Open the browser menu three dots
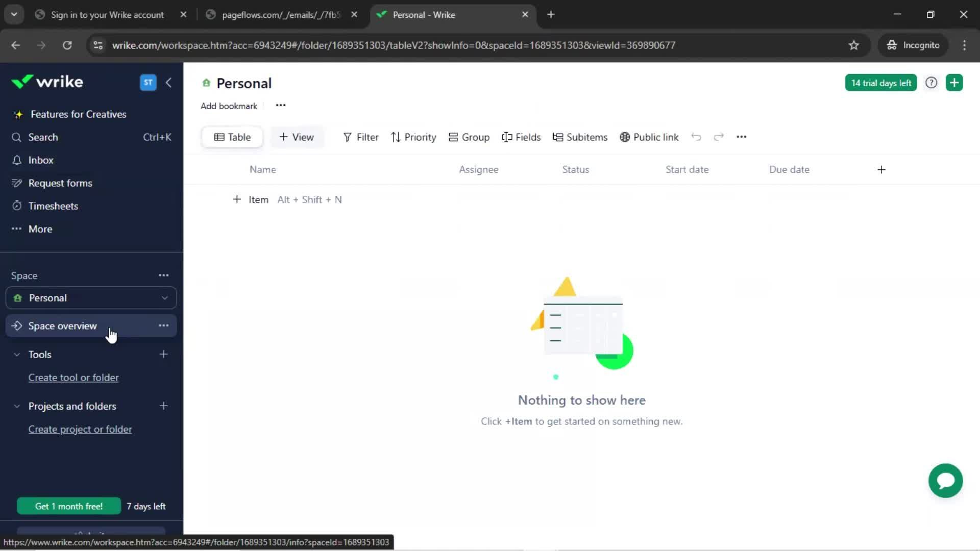 [964, 45]
